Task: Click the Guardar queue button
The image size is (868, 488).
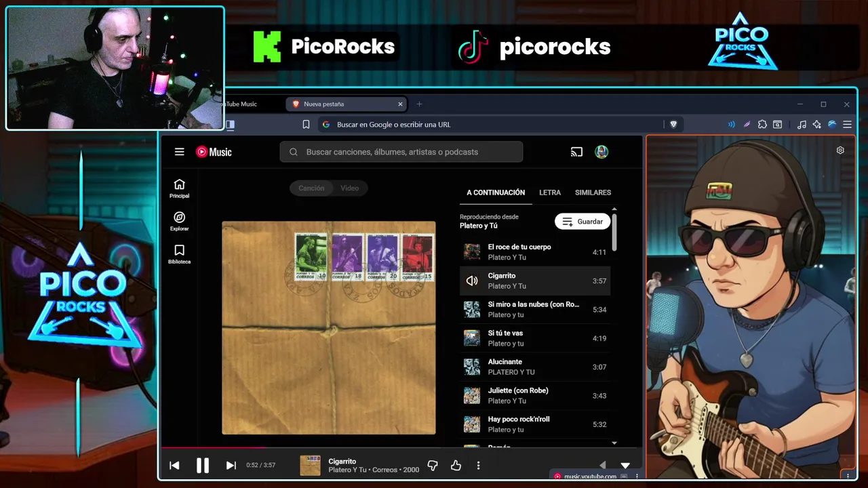Action: pyautogui.click(x=583, y=222)
